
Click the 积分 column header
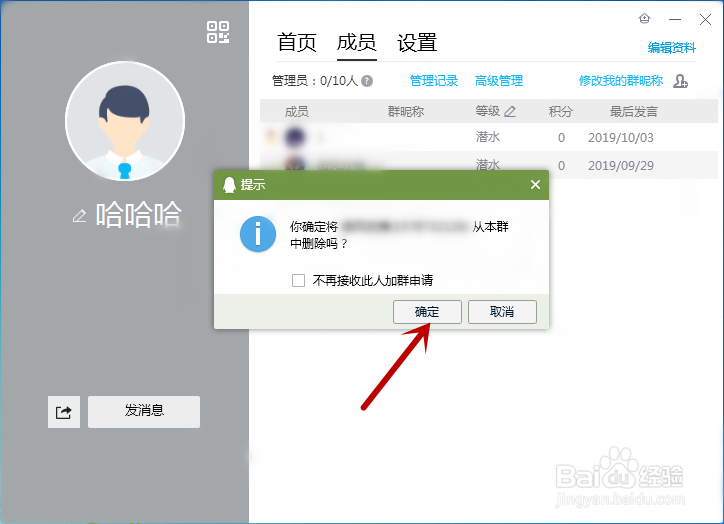[x=561, y=111]
